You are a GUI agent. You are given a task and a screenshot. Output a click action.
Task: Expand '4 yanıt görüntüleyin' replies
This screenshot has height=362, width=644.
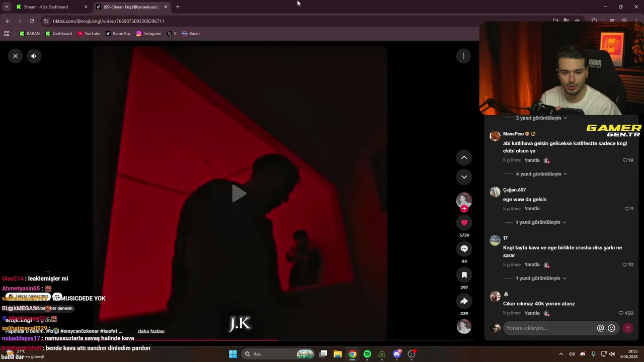pyautogui.click(x=538, y=174)
